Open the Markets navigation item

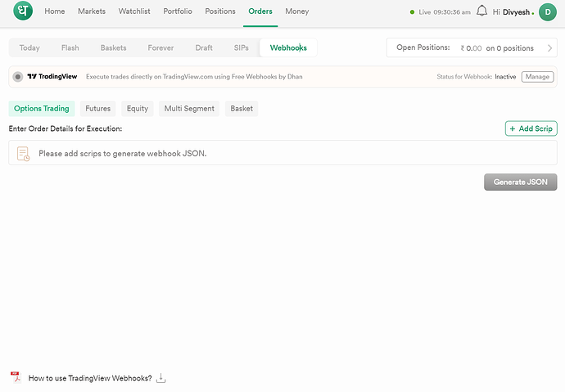[x=92, y=11]
